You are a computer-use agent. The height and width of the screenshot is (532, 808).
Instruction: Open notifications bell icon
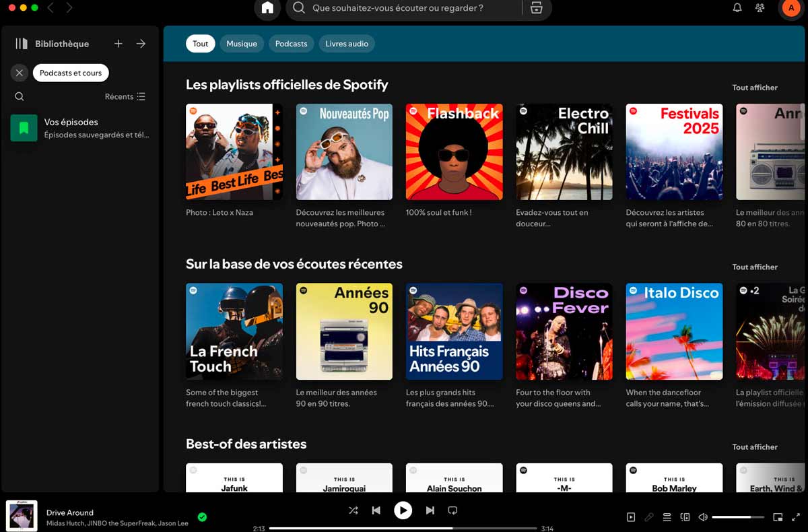[737, 8]
